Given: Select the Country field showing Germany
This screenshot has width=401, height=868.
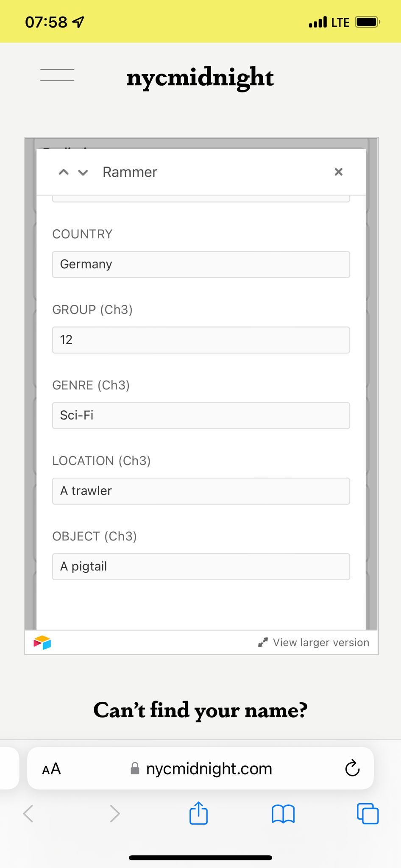Looking at the screenshot, I should tap(201, 264).
